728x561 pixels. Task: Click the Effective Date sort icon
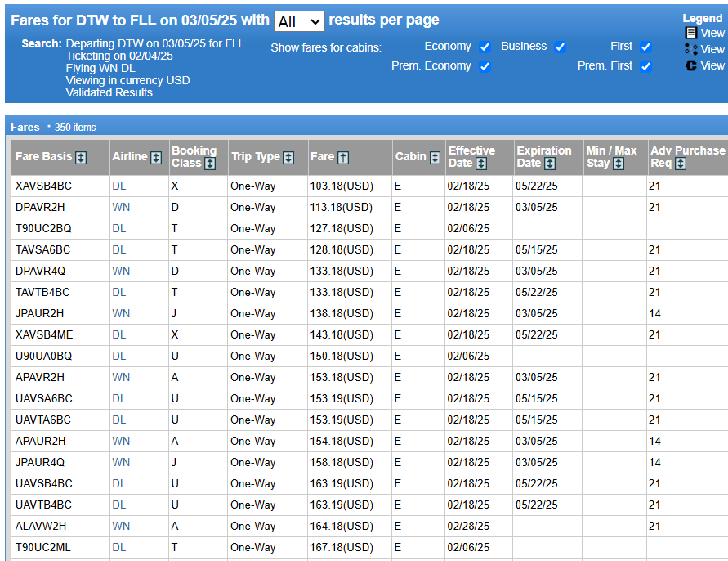481,164
